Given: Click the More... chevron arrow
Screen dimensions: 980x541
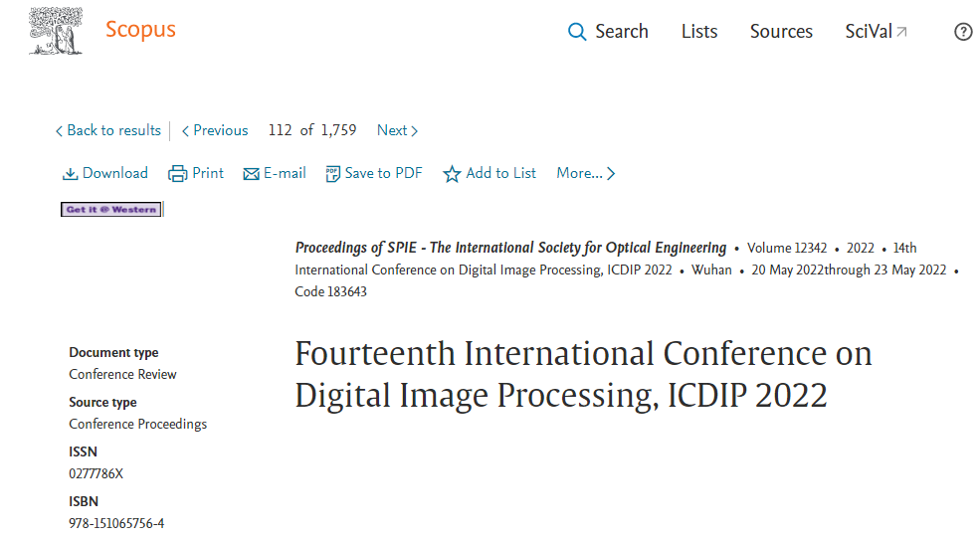Looking at the screenshot, I should coord(611,174).
